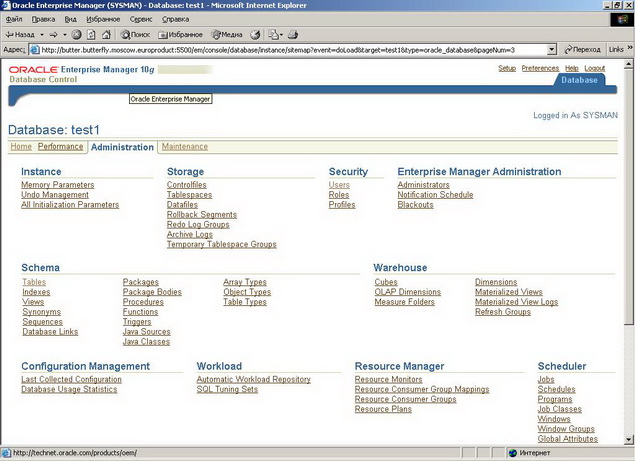The image size is (635, 461).
Task: Click inside the address bar URL field
Action: (288, 50)
